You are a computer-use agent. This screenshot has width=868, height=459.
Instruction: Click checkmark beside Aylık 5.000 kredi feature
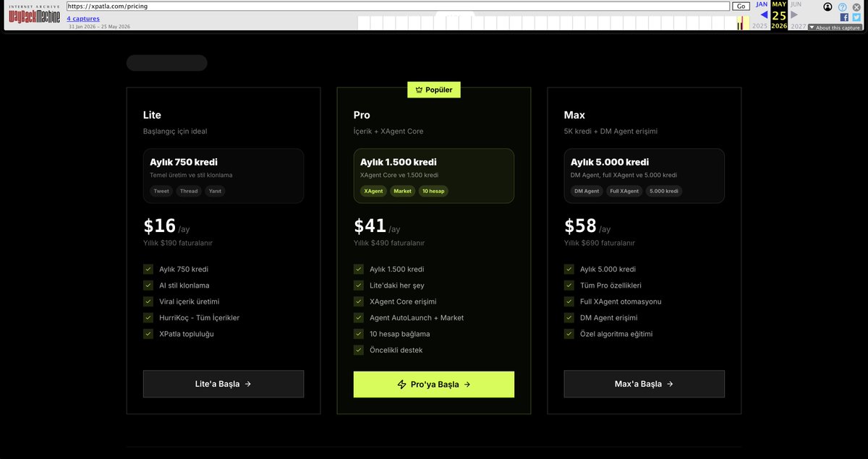[x=569, y=269]
